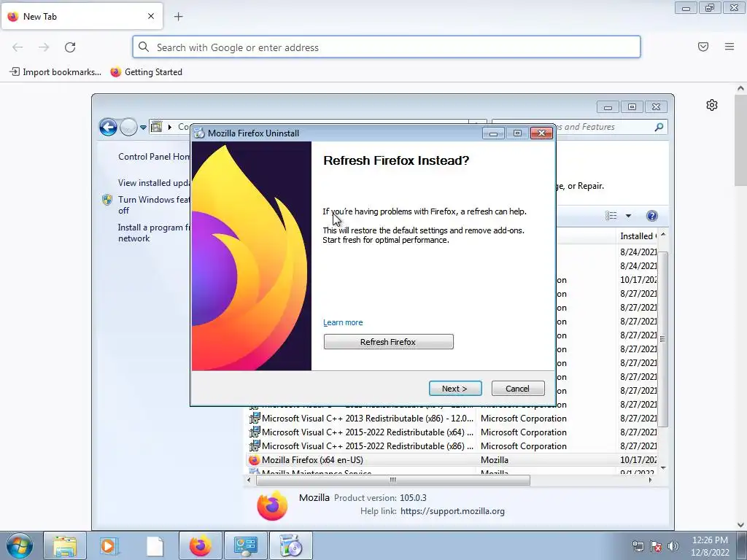Screen dimensions: 747x560
Task: Click the Control Panel search magnifier icon
Action: pos(659,127)
